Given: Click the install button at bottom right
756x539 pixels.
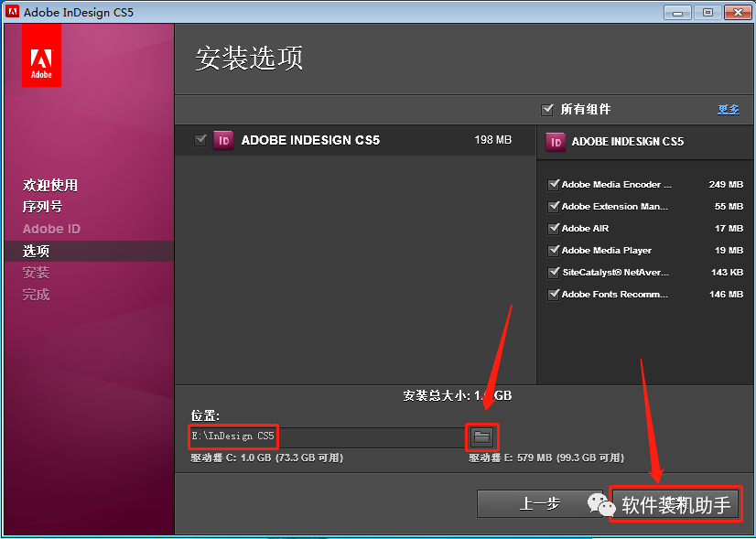Looking at the screenshot, I should pos(675,504).
